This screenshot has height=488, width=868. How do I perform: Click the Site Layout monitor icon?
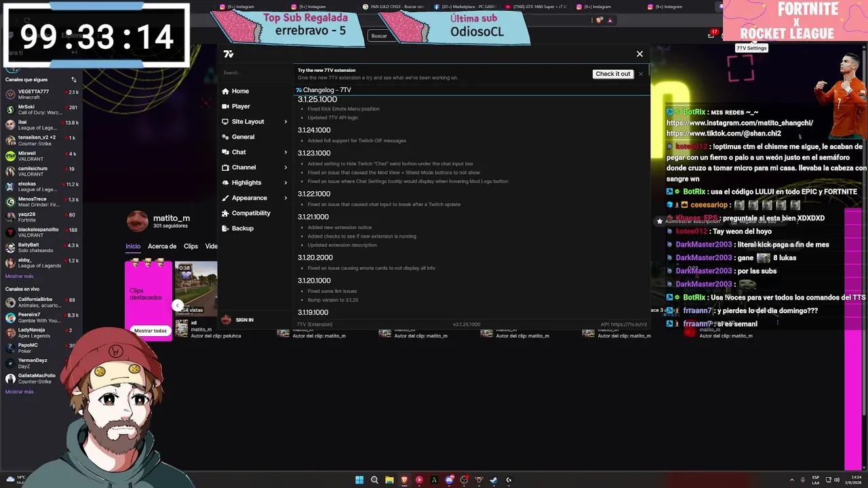(x=225, y=121)
